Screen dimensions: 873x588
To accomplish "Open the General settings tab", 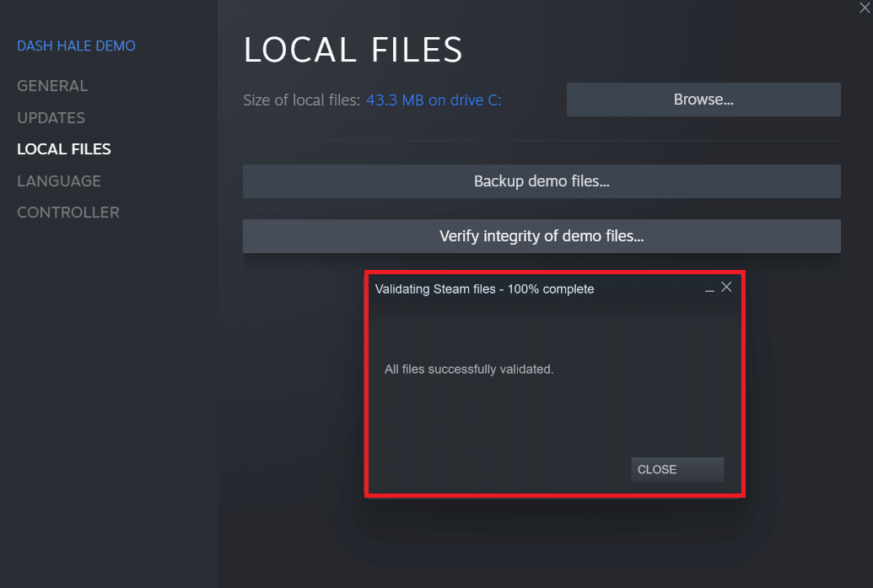I will tap(52, 86).
